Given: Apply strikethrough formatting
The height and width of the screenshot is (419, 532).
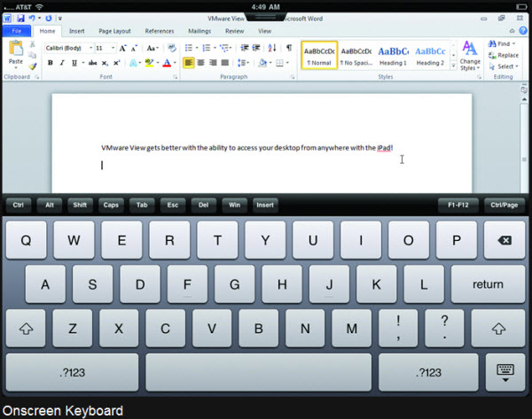Looking at the screenshot, I should pos(92,63).
